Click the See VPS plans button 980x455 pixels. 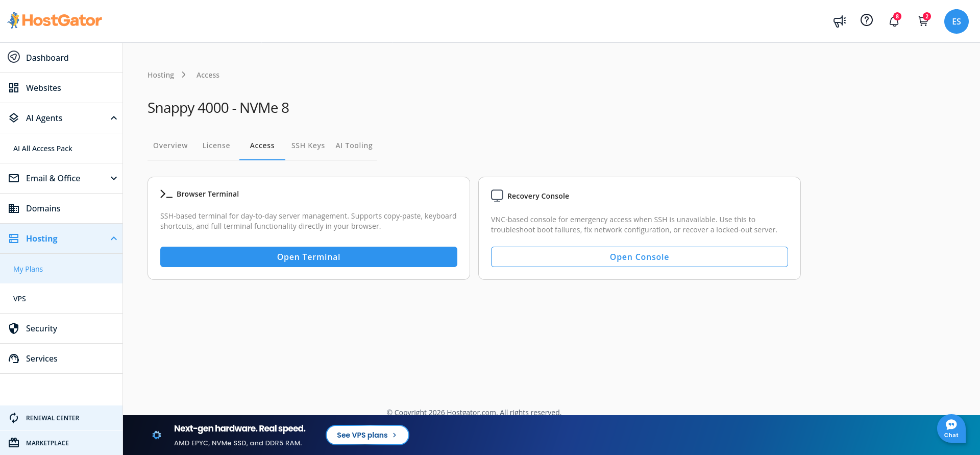(367, 435)
